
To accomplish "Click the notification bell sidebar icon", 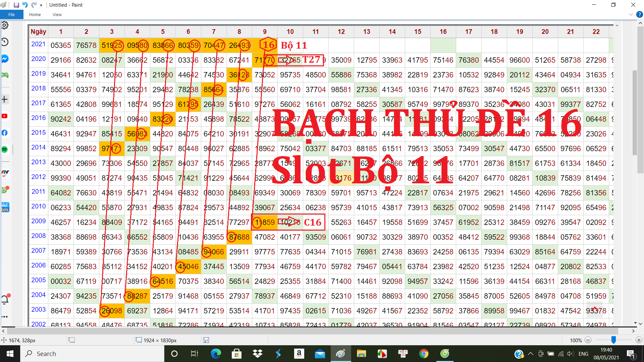I will pos(5,299).
